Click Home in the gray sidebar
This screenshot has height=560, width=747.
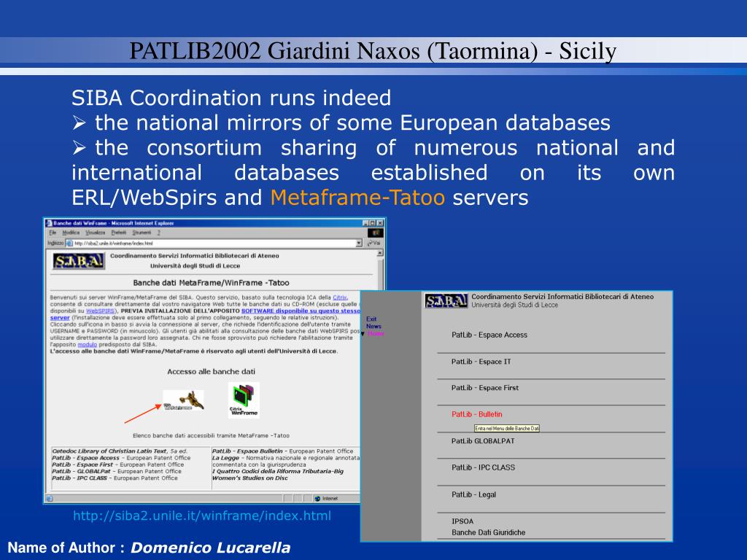pyautogui.click(x=375, y=333)
